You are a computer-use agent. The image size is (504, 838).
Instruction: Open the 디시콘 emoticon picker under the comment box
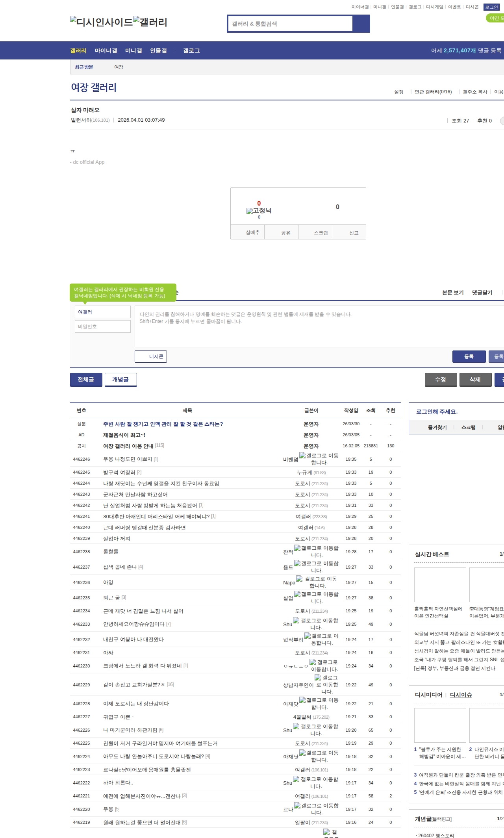tap(151, 356)
